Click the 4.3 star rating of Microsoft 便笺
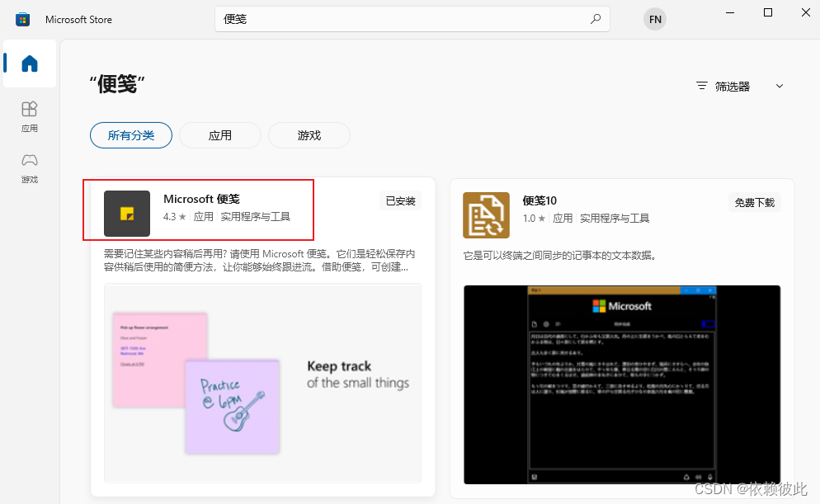 click(x=175, y=216)
